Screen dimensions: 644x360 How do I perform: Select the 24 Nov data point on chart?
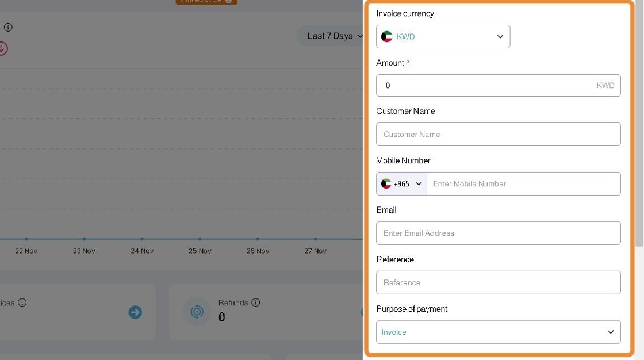click(142, 239)
